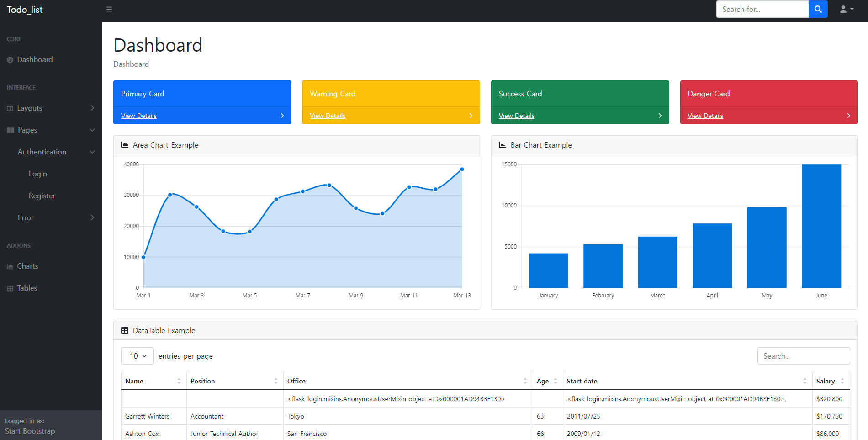Click the Dashboard breadcrumb text
The width and height of the screenshot is (868, 440).
pos(131,64)
